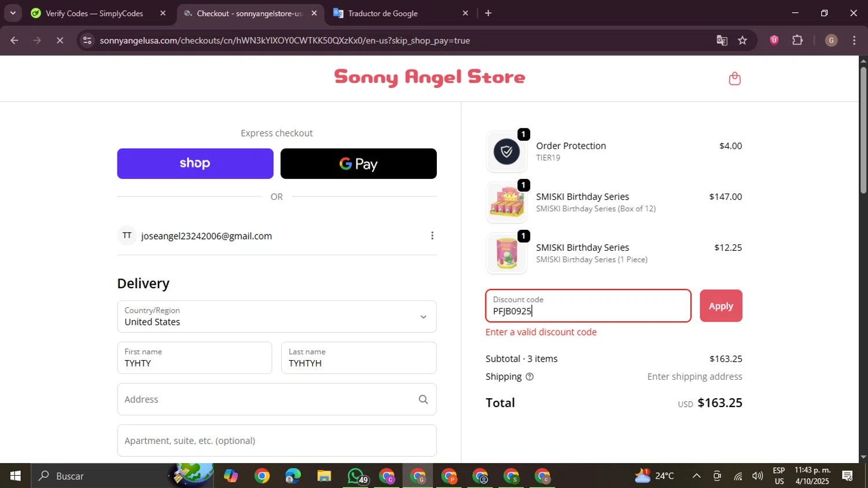Open the notification center icon
The width and height of the screenshot is (868, 488).
(848, 476)
